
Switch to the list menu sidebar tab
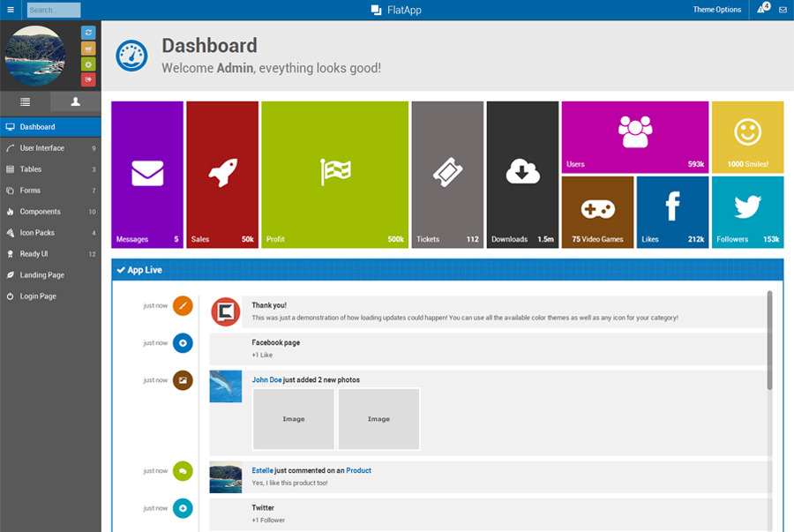pyautogui.click(x=25, y=101)
